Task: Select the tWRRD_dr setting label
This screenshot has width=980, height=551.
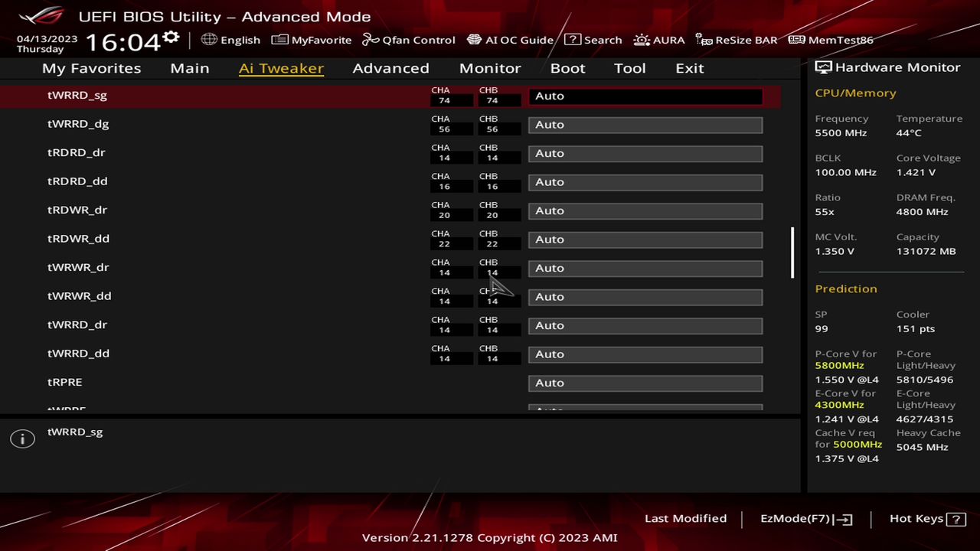Action: [x=77, y=324]
